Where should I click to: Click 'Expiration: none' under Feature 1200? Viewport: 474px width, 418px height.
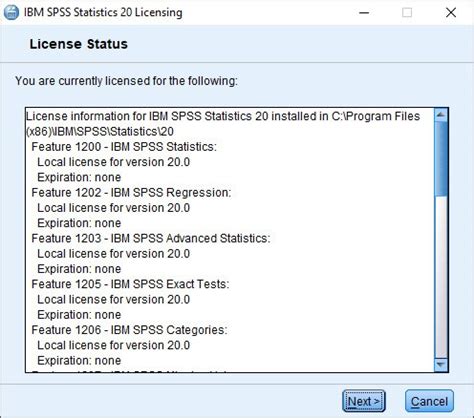[79, 177]
